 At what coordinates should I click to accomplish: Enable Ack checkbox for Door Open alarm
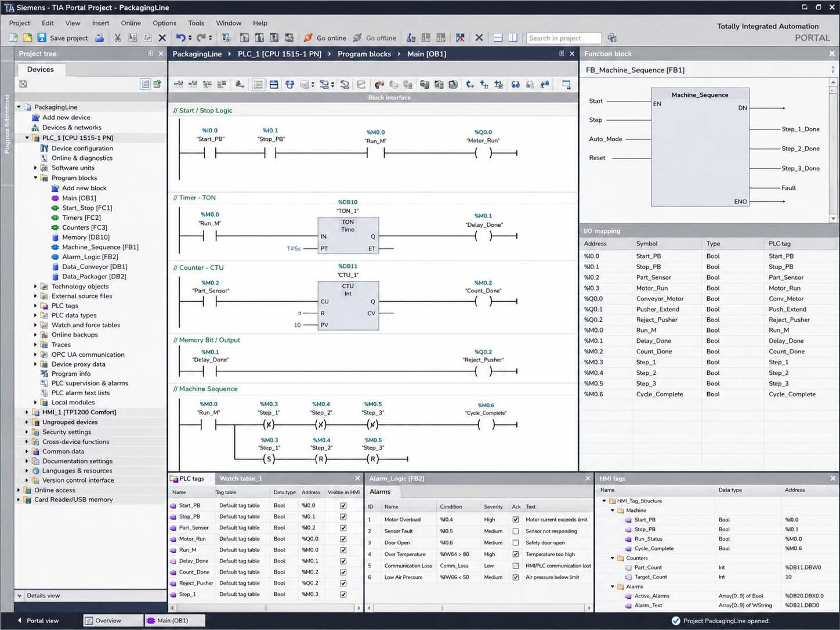tap(516, 543)
